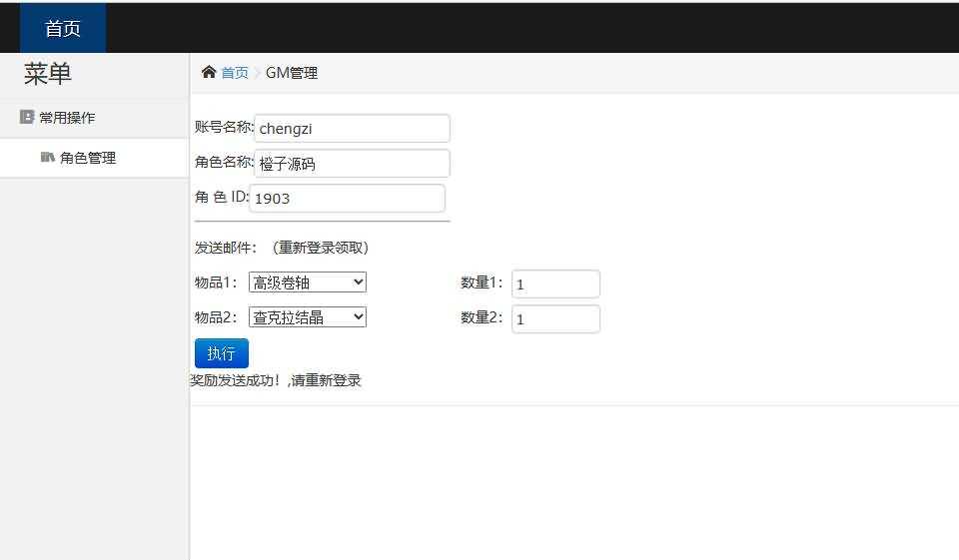Open the 角色管理 sidebar entry text
Image resolution: width=959 pixels, height=560 pixels.
pos(88,158)
